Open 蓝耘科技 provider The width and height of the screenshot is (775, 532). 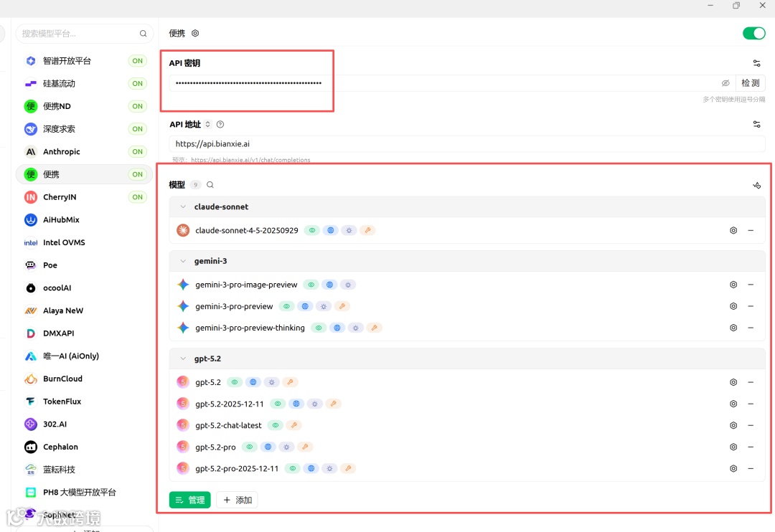point(85,470)
